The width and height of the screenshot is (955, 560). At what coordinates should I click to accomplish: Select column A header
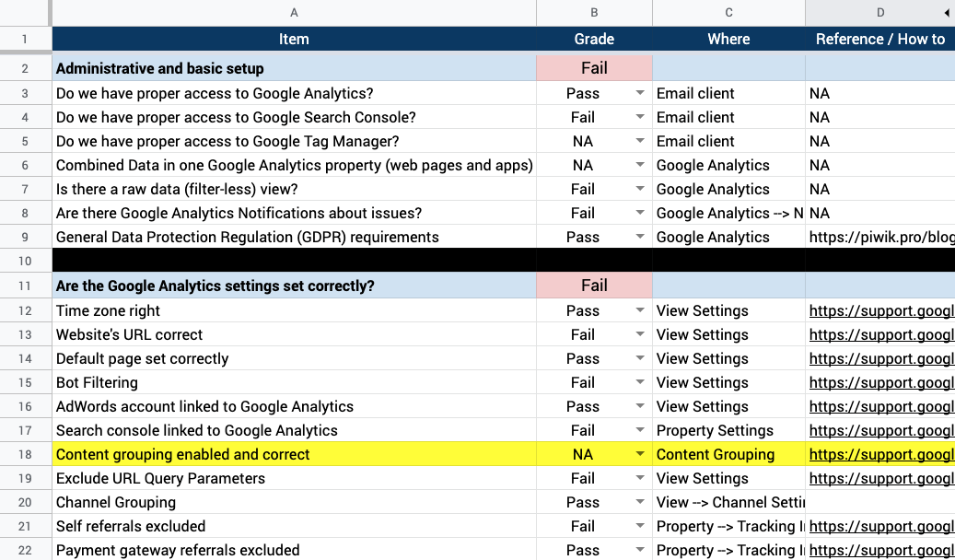[x=294, y=13]
